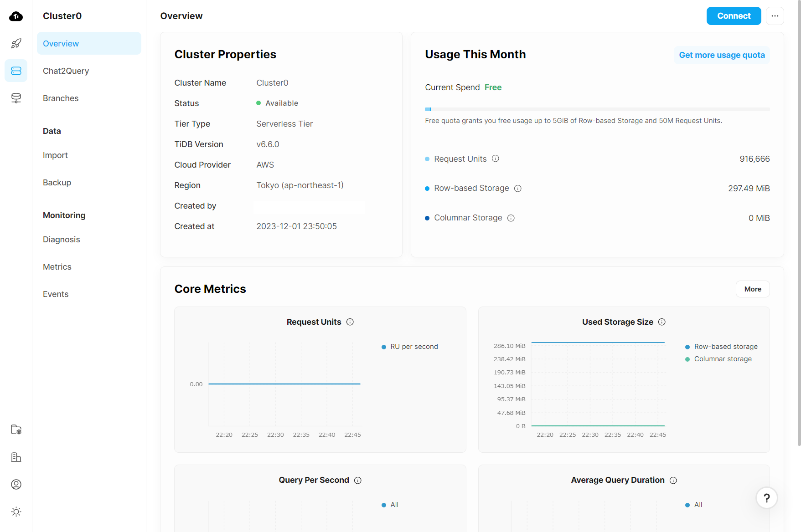The width and height of the screenshot is (801, 532).
Task: Toggle Row-based storage legend series
Action: 721,347
